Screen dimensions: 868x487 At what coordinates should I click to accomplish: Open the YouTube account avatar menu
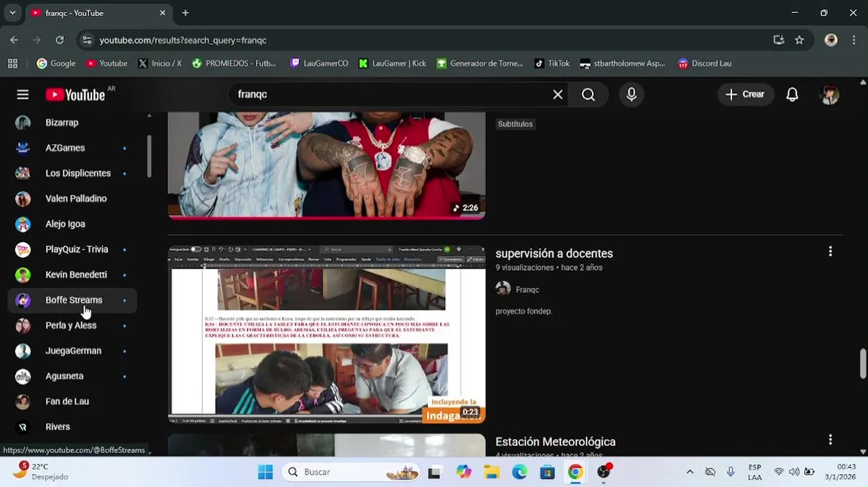(x=830, y=95)
